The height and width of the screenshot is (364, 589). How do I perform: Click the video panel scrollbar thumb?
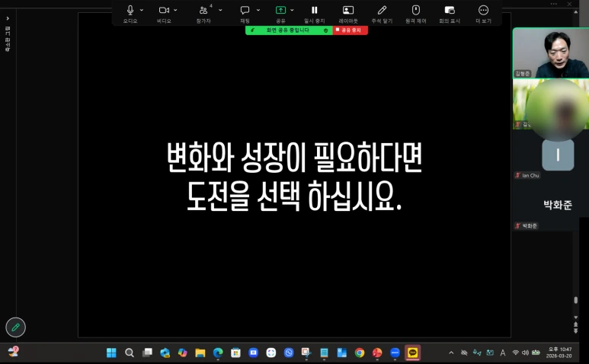[575, 300]
